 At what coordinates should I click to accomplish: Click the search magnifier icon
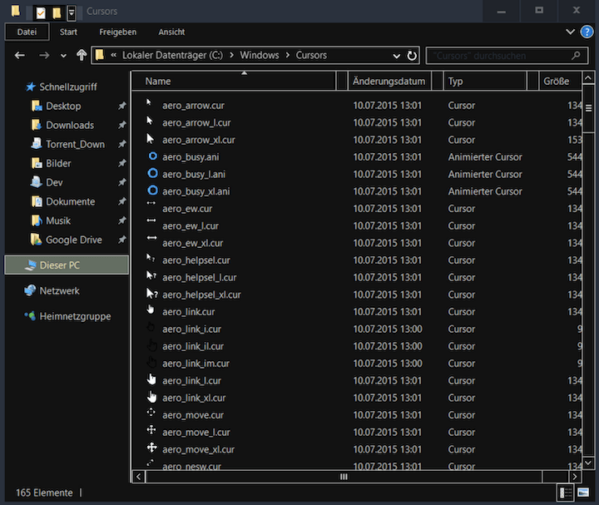[x=576, y=56]
